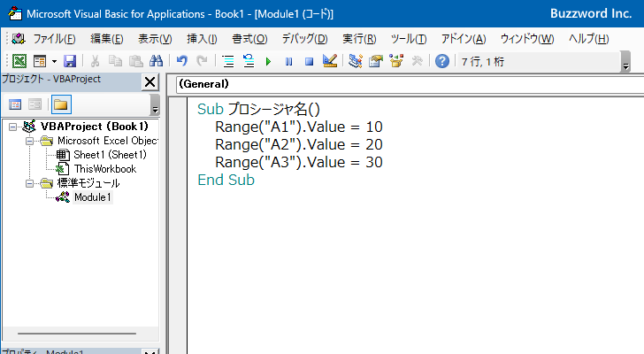Open the Insert UserForm dropdown arrow

(x=54, y=62)
